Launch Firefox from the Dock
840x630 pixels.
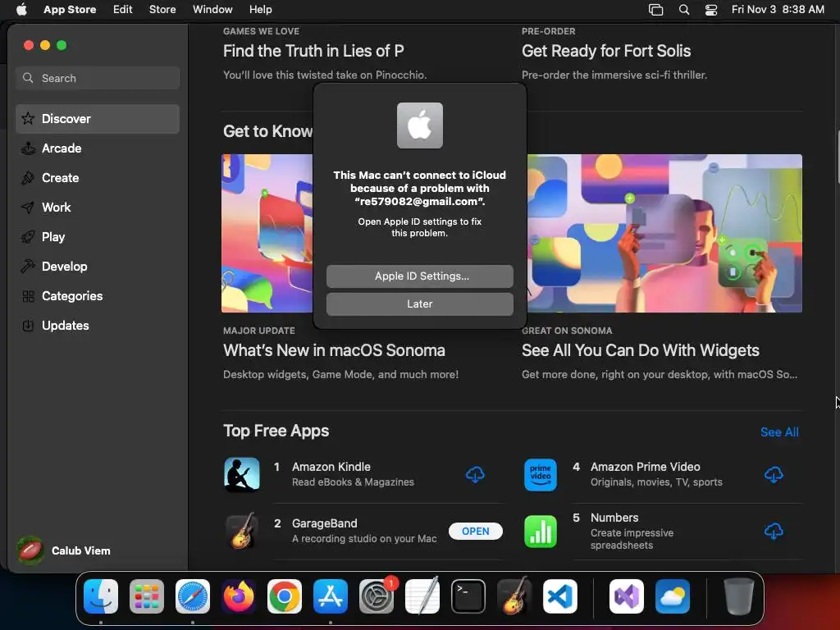pyautogui.click(x=239, y=596)
